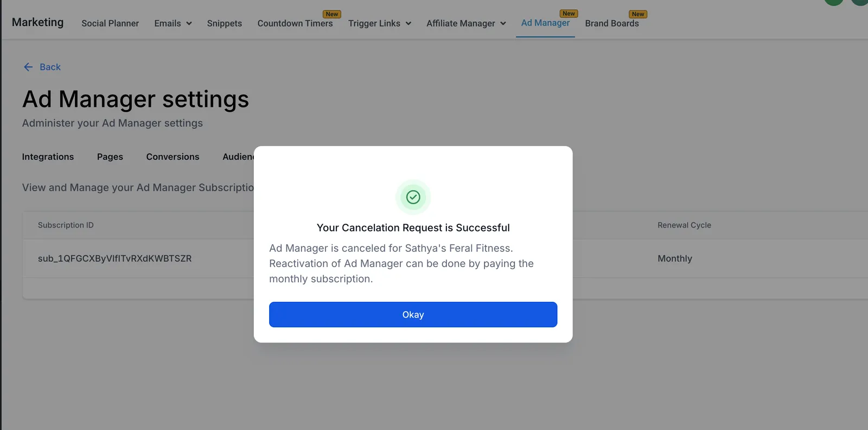Screen dimensions: 868x430
Task: Click the New badge above Brand Boards
Action: pyautogui.click(x=638, y=14)
